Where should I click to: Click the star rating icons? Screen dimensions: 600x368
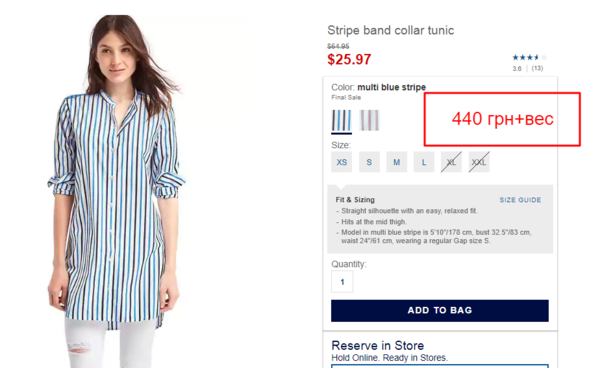(530, 57)
